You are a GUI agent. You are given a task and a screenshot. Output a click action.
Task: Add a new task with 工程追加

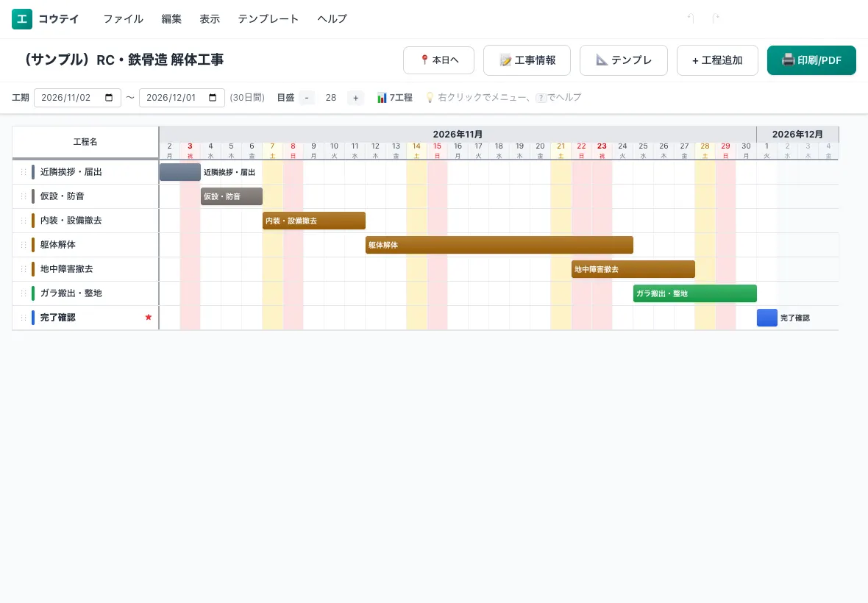click(717, 60)
